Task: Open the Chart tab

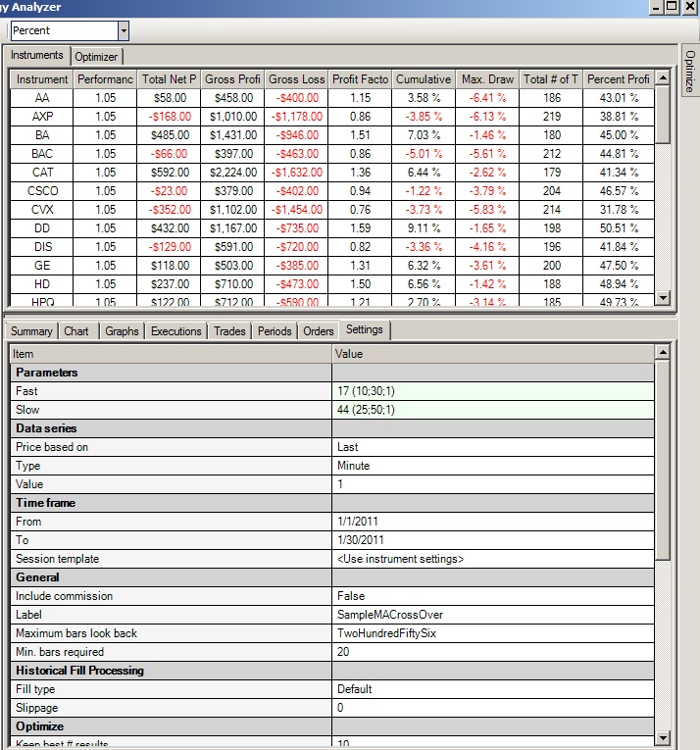Action: pos(76,331)
